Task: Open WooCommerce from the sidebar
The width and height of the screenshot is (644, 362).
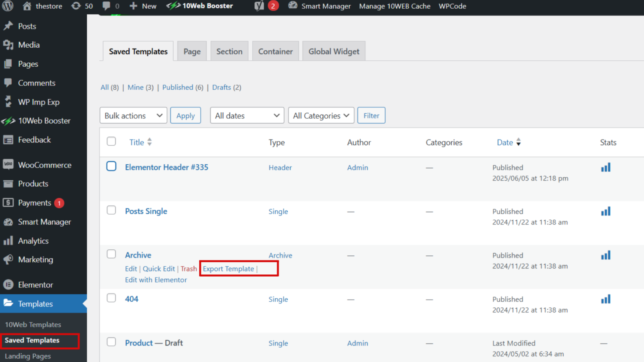Action: [43, 165]
